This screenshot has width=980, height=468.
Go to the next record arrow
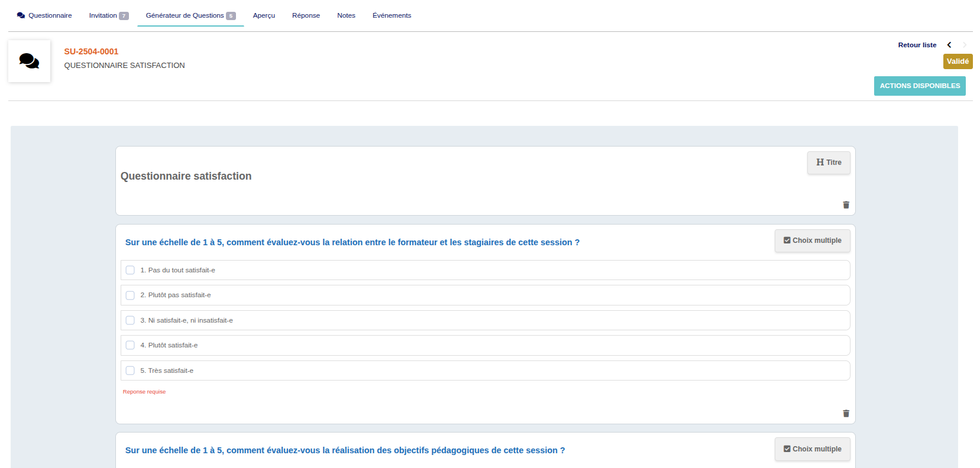(965, 45)
